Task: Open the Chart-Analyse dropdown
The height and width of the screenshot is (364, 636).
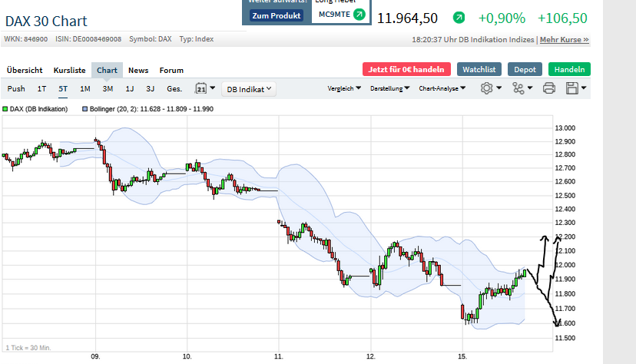Action: point(442,88)
